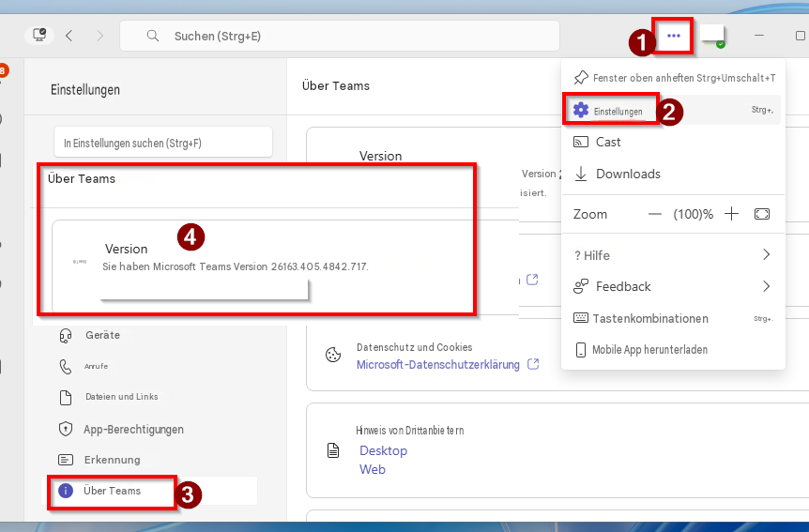Open the three-dots more options menu
The width and height of the screenshot is (809, 532).
click(x=673, y=36)
